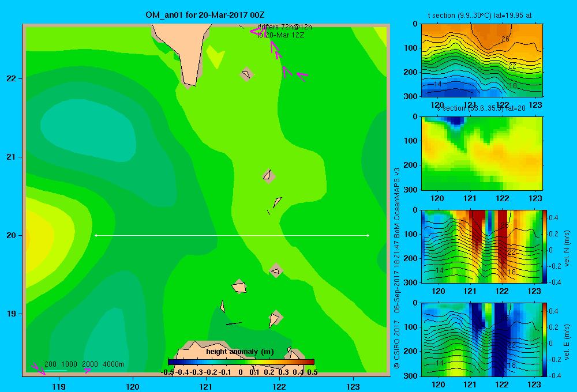Click right endpoint of white section line
The height and width of the screenshot is (392, 577).
tap(368, 235)
